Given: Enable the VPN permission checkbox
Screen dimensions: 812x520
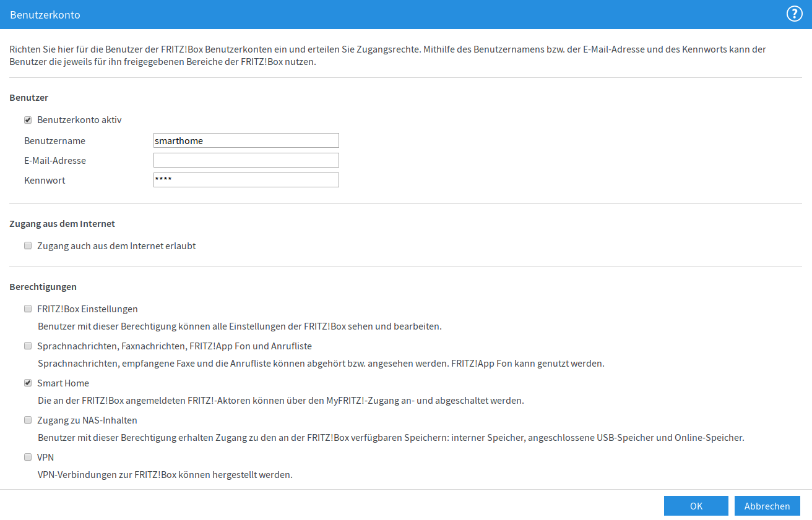Looking at the screenshot, I should click(x=28, y=457).
